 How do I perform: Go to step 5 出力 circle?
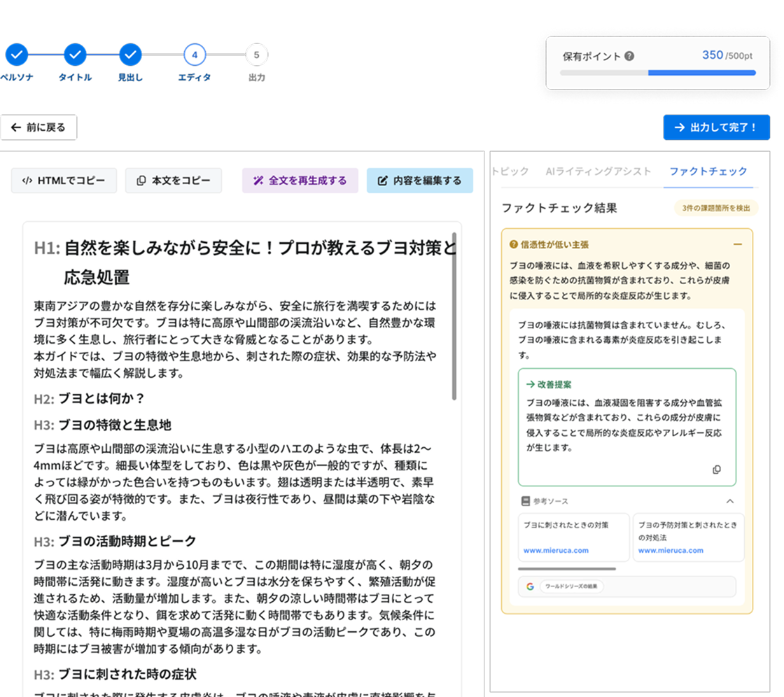pyautogui.click(x=257, y=54)
